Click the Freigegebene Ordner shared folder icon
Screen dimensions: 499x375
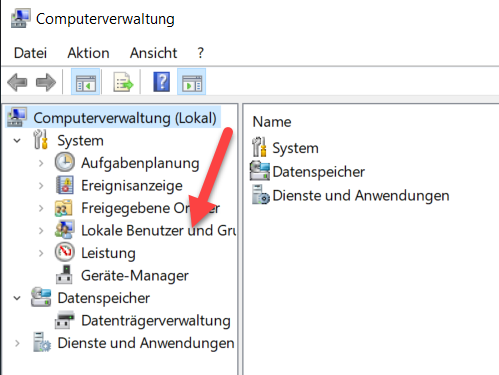pyautogui.click(x=64, y=208)
